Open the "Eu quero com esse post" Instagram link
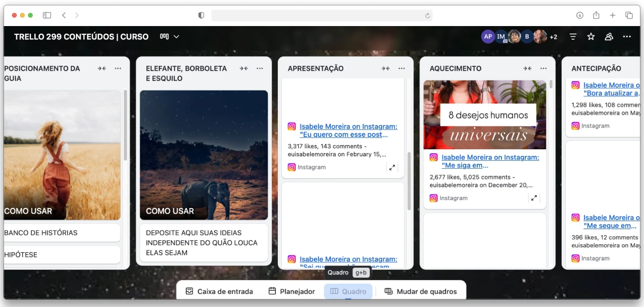Screen dimensions: 644x307 coord(348,131)
